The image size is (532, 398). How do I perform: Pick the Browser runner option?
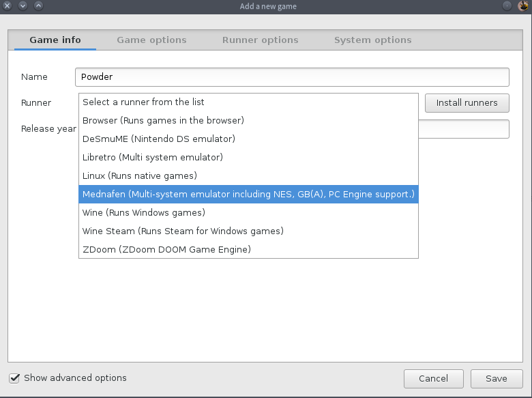164,121
